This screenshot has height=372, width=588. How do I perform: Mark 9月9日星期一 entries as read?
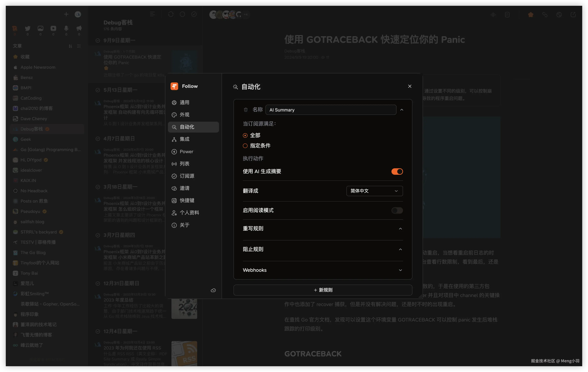pos(98,41)
